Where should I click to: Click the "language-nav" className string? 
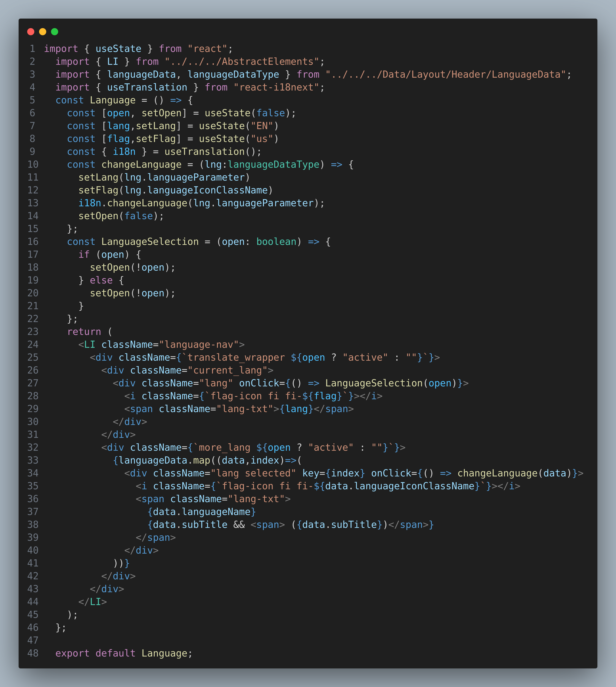(x=199, y=344)
